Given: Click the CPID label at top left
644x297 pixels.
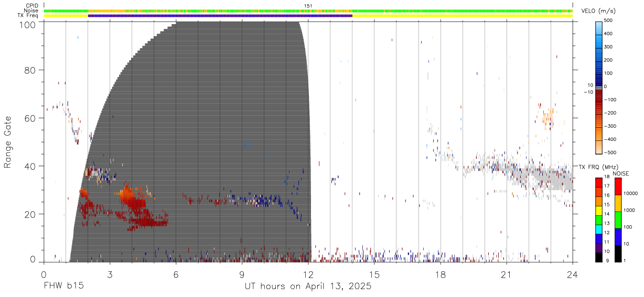Looking at the screenshot, I should coord(31,6).
